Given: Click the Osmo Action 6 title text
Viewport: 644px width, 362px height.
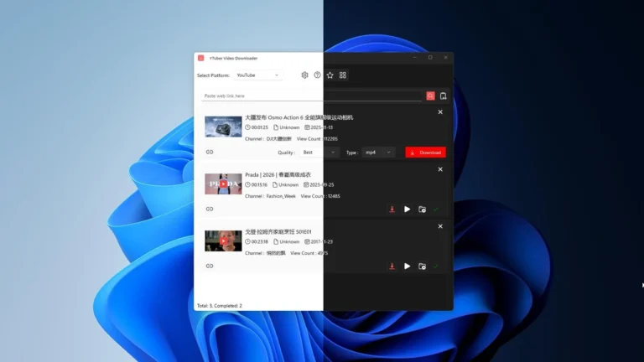Looking at the screenshot, I should point(299,117).
